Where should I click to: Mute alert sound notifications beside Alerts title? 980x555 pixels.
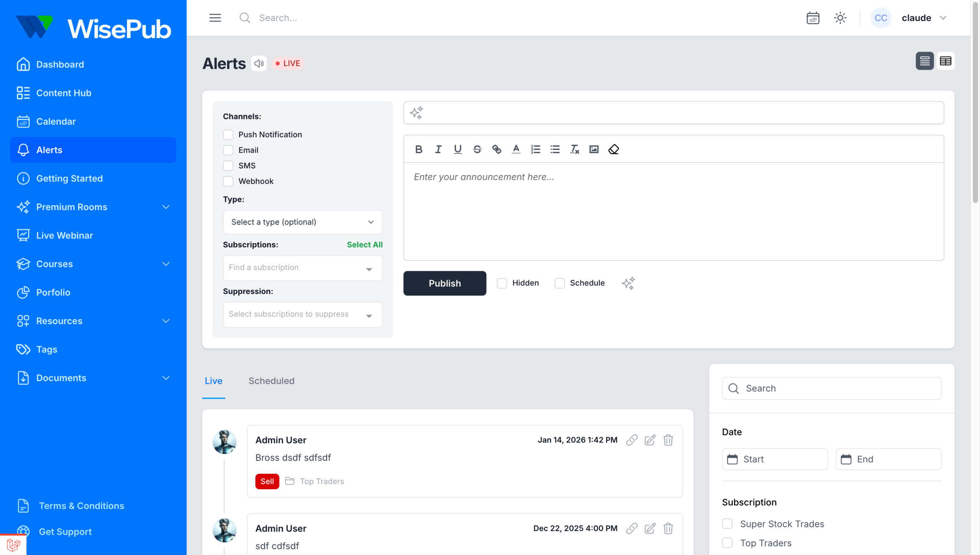(259, 63)
